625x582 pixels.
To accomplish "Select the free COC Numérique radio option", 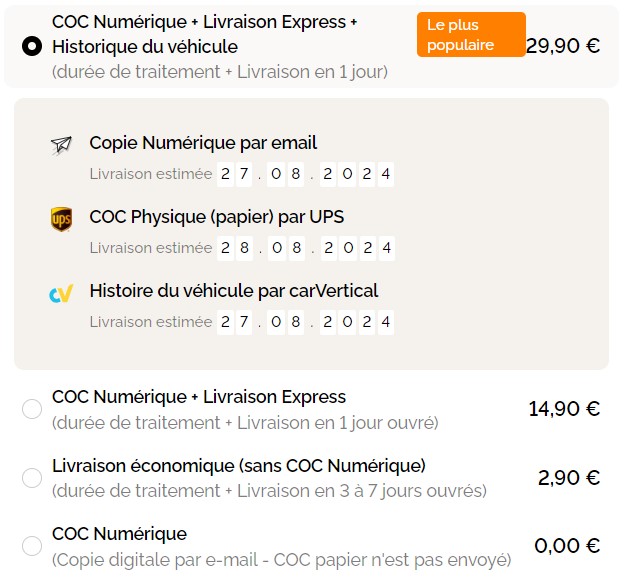I will 32,546.
